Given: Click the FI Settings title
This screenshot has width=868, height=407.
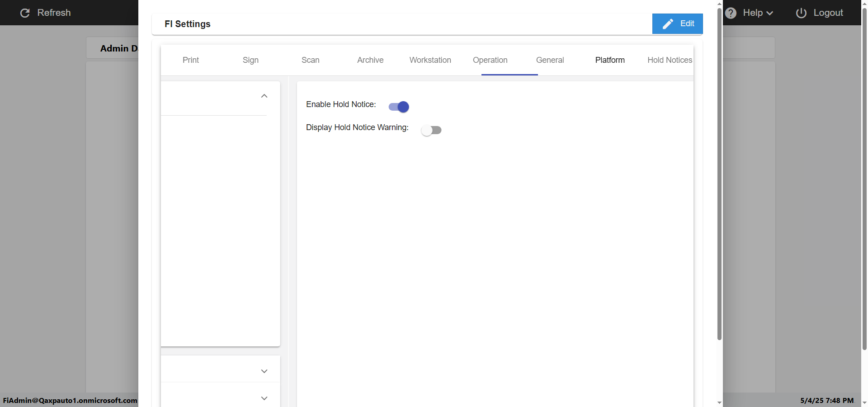Looking at the screenshot, I should point(188,24).
